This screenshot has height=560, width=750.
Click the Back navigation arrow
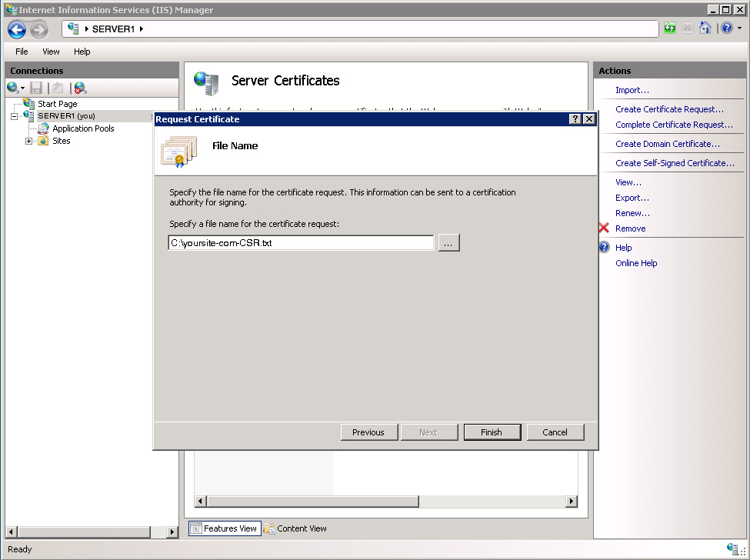pos(17,30)
